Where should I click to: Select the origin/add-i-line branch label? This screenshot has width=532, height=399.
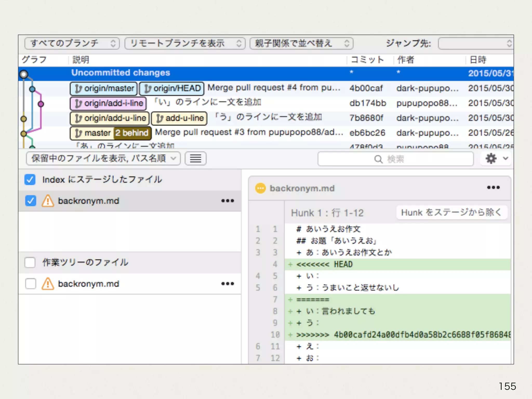(108, 103)
